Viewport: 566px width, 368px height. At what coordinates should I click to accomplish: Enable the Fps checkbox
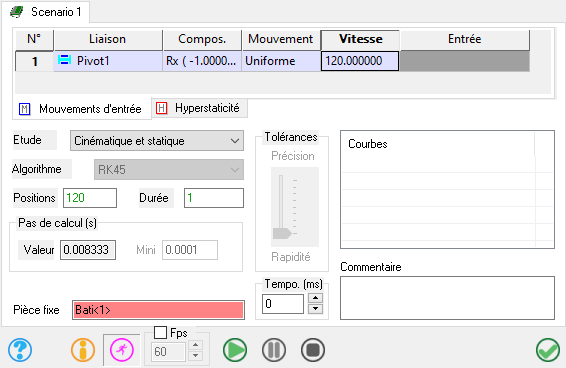[160, 332]
